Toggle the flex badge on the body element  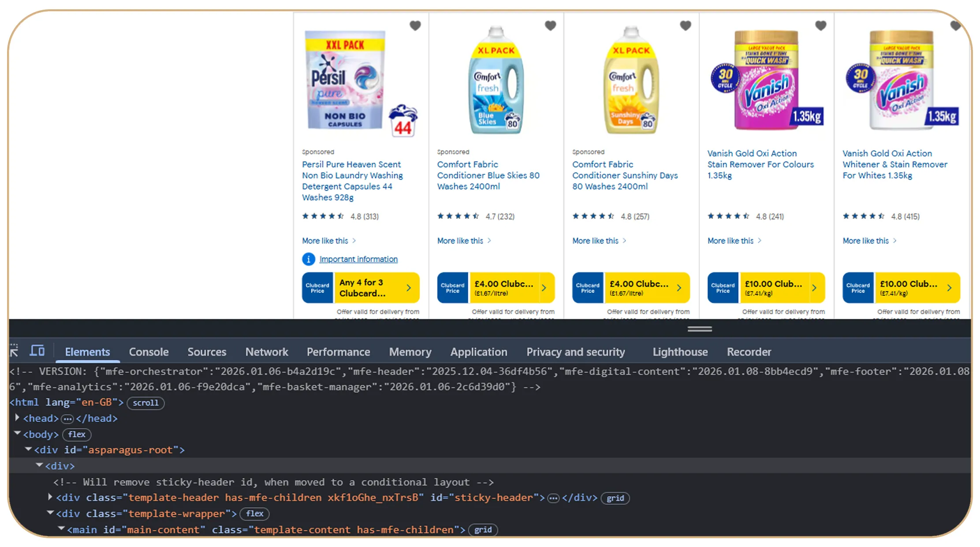point(76,435)
